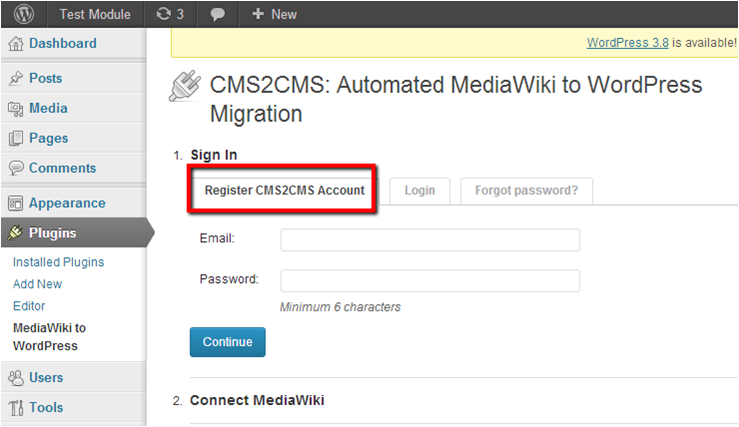Viewport: 739px width, 427px height.
Task: Click the Comments speech bubble icon in sidebar
Action: (x=16, y=168)
